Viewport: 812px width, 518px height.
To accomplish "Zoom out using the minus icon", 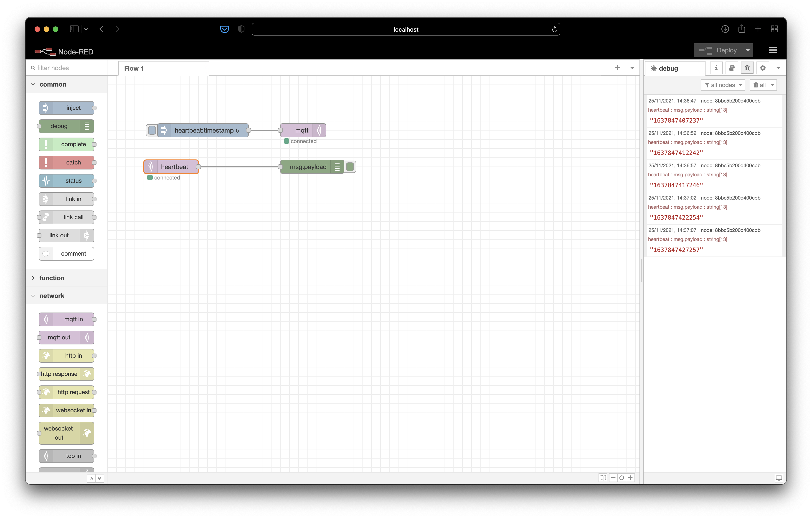I will coord(613,478).
